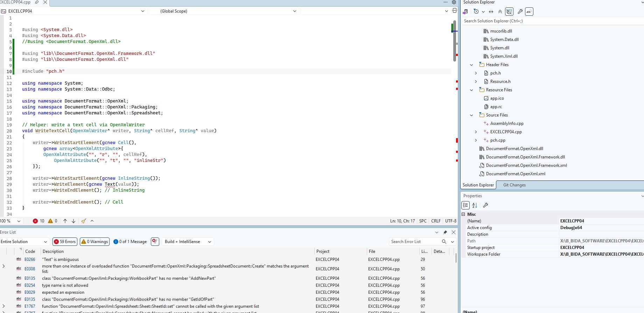Open Properties wrench in Solution Explorer toolbar
644x313 pixels.
tap(520, 12)
